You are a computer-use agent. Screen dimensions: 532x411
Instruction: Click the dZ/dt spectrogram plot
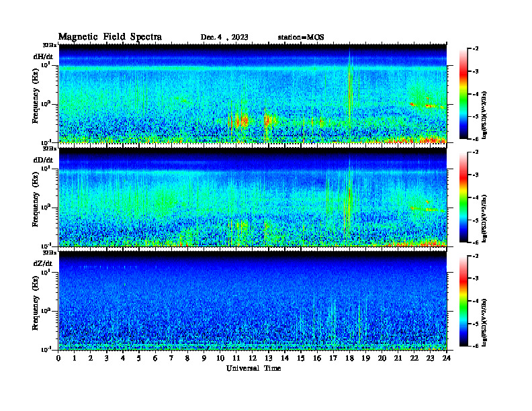pos(253,300)
